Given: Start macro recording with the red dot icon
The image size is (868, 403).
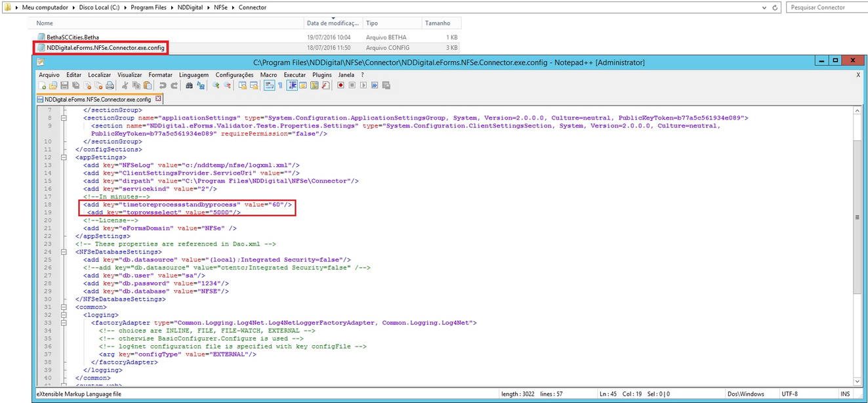Looking at the screenshot, I should (x=341, y=85).
